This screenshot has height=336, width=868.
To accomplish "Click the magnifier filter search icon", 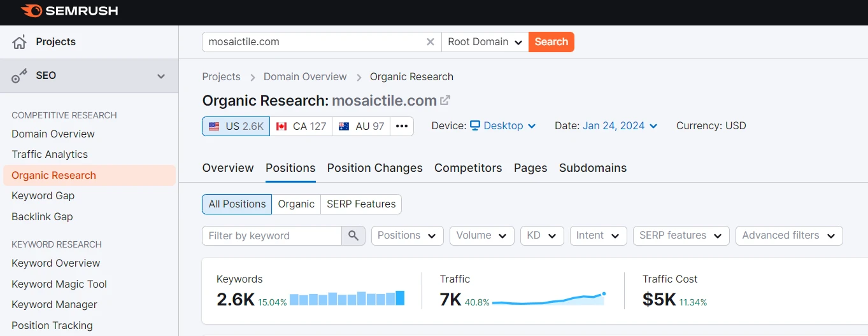I will pyautogui.click(x=353, y=235).
